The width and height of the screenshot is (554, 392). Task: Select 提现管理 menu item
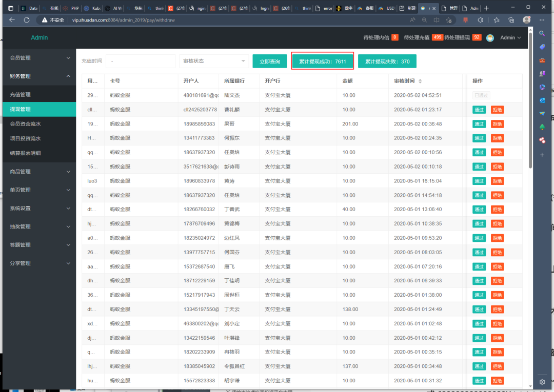[39, 109]
